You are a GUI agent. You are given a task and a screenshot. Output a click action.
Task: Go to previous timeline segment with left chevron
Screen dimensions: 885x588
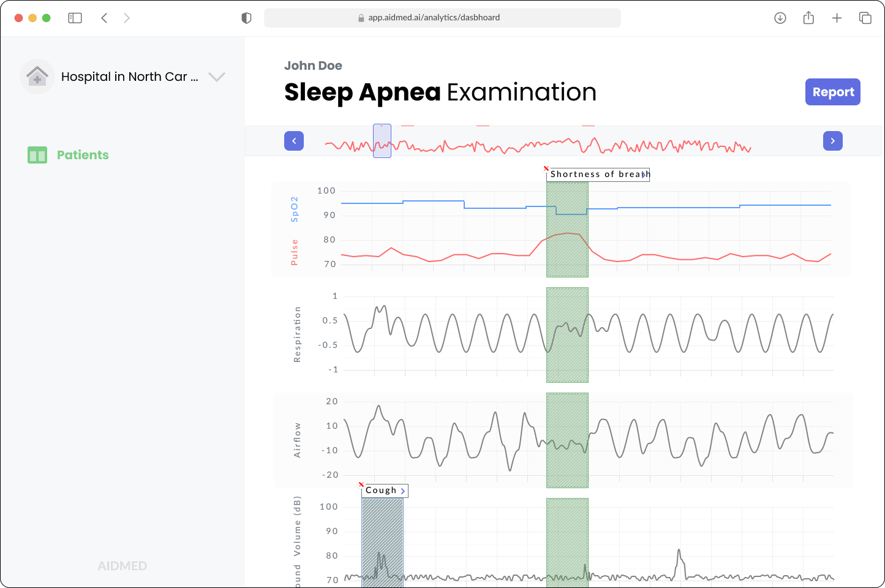294,141
